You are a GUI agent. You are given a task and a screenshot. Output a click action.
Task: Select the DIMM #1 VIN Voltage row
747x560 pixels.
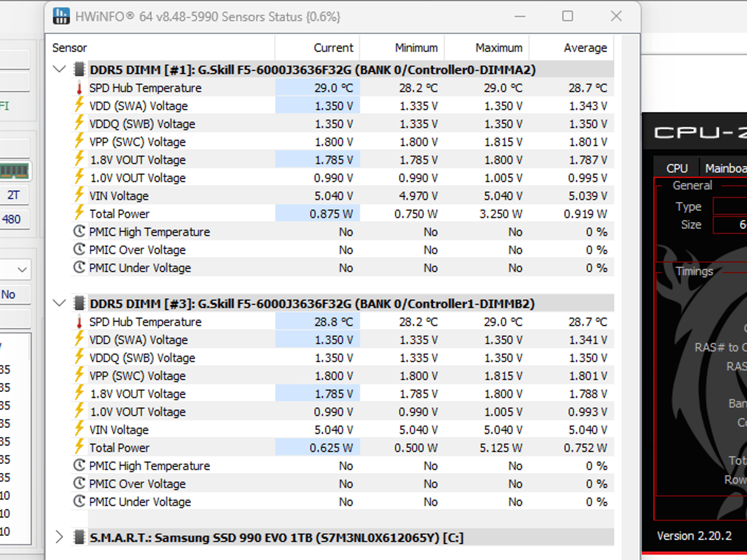[342, 196]
